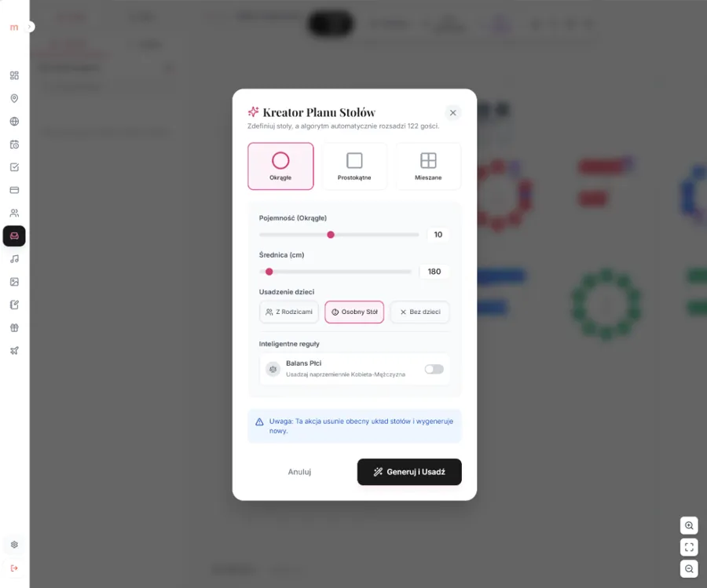
Task: Click the airplane icon in sidebar
Action: [14, 351]
